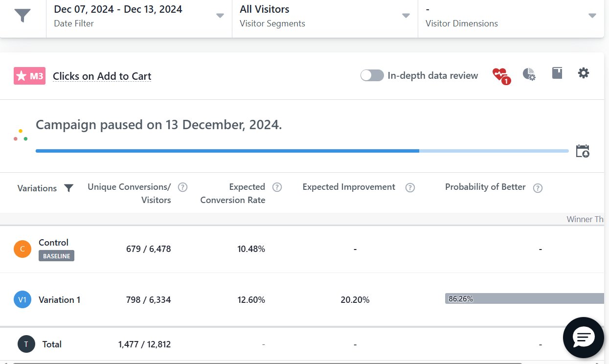Click the 86.26% probability bar
This screenshot has height=364, width=609.
(524, 298)
